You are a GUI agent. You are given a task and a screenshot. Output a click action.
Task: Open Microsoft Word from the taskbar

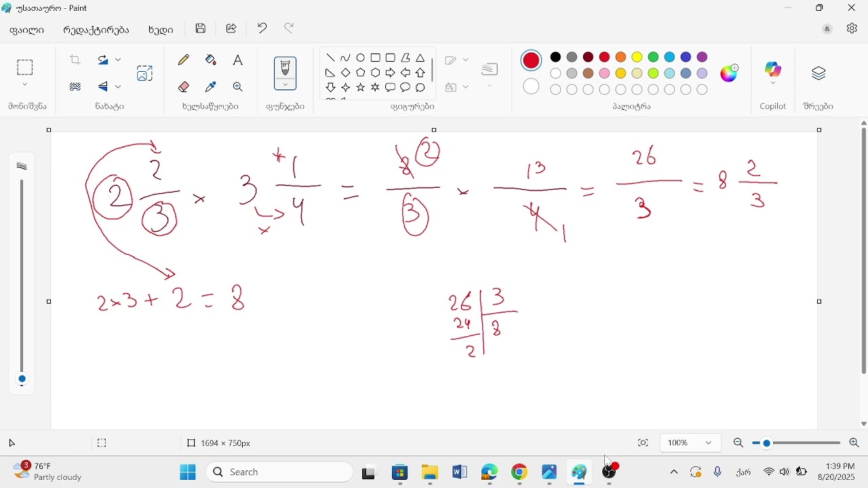click(460, 473)
